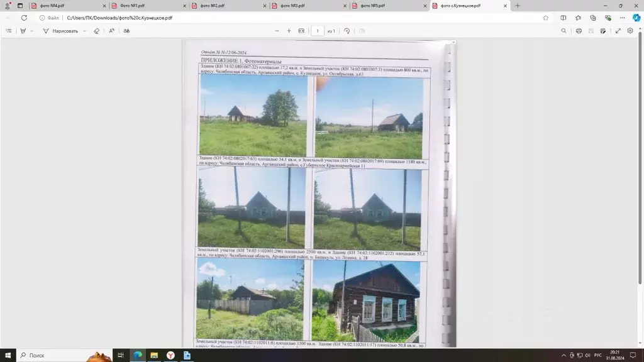Viewport: 644px width, 362px height.
Task: Zoom in using the plus icon
Action: coord(289,31)
